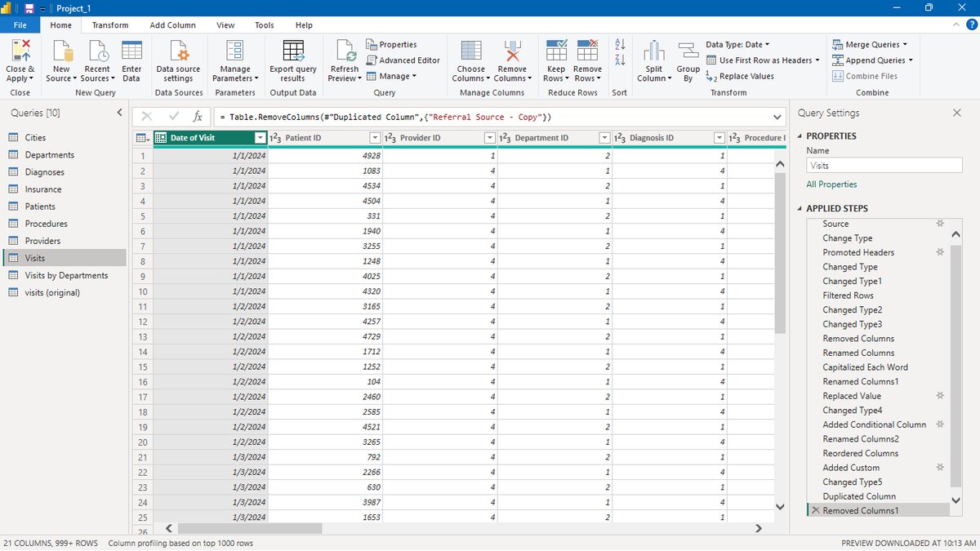Click the All Properties link
This screenshot has width=980, height=551.
pos(831,184)
